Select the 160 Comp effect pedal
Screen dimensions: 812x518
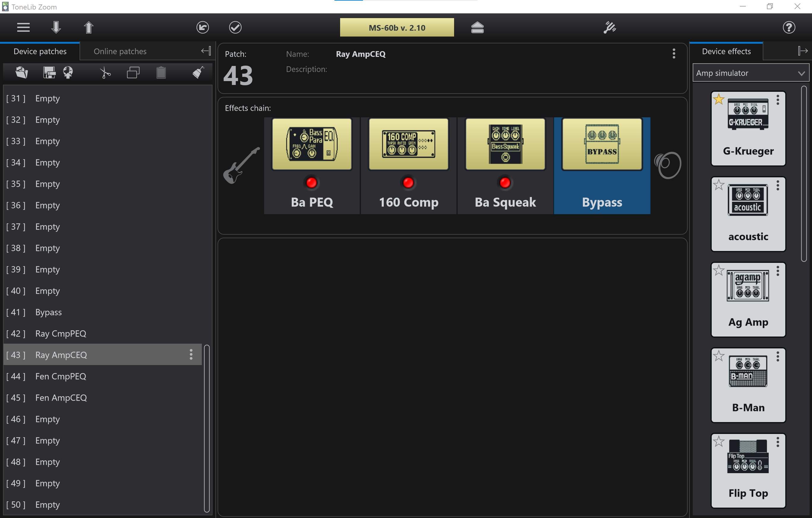coord(408,144)
